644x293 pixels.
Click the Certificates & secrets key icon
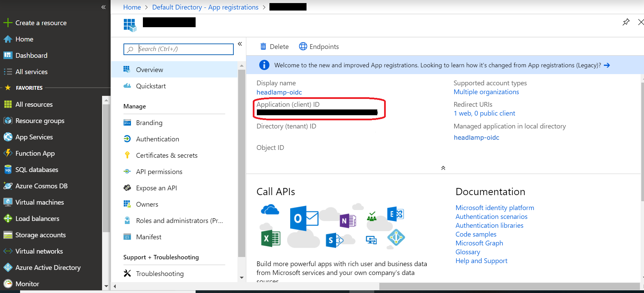[127, 155]
